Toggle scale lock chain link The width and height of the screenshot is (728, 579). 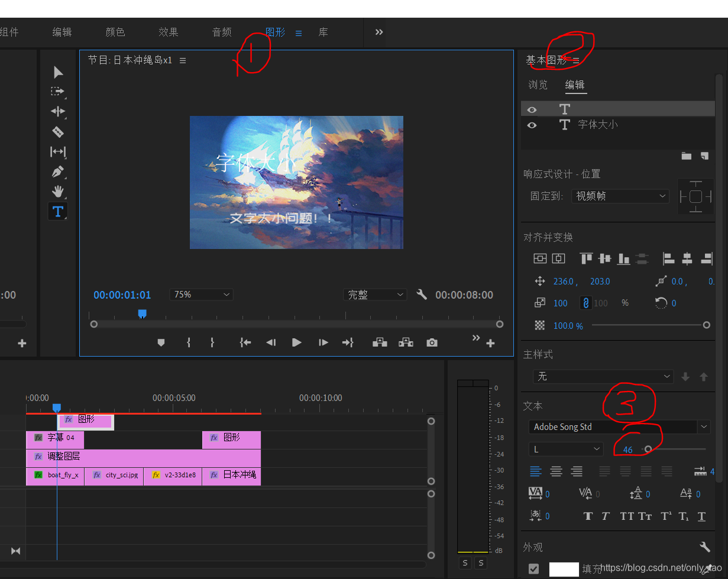click(x=586, y=303)
